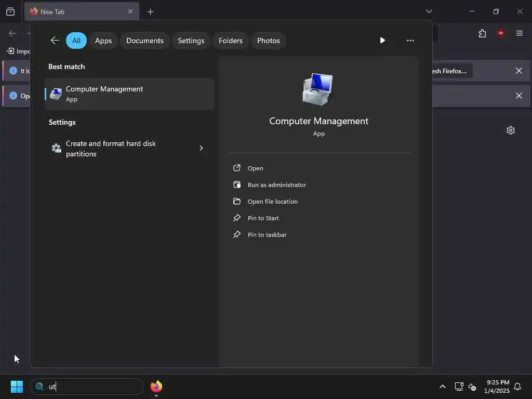This screenshot has height=399, width=532.
Task: Open the Windows Start menu
Action: 17,387
